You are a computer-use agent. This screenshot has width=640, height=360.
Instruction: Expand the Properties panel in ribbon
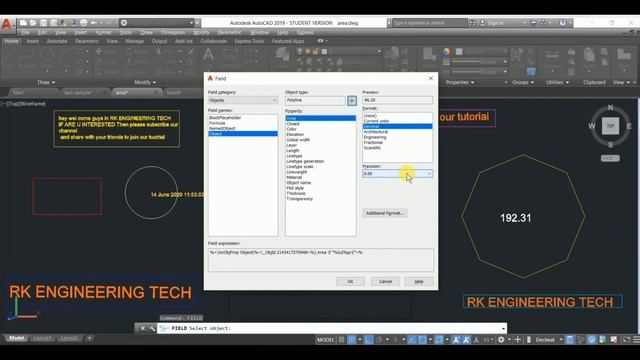(x=460, y=82)
